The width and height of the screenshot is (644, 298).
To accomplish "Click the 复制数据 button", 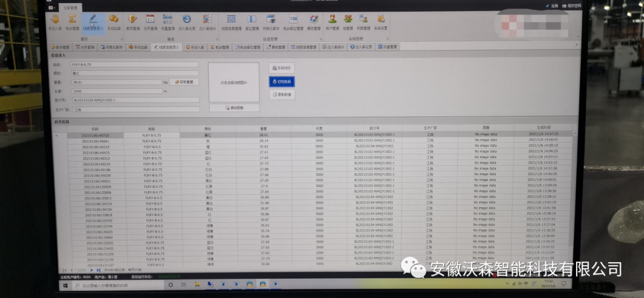I will tap(281, 94).
